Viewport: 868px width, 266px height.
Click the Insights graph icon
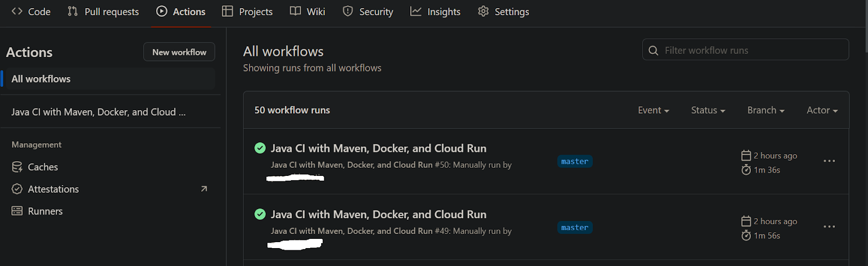tap(416, 11)
